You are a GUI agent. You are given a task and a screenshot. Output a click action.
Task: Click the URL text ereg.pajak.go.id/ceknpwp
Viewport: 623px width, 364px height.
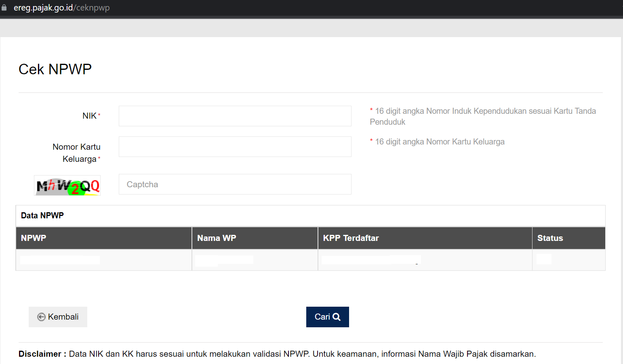[62, 8]
